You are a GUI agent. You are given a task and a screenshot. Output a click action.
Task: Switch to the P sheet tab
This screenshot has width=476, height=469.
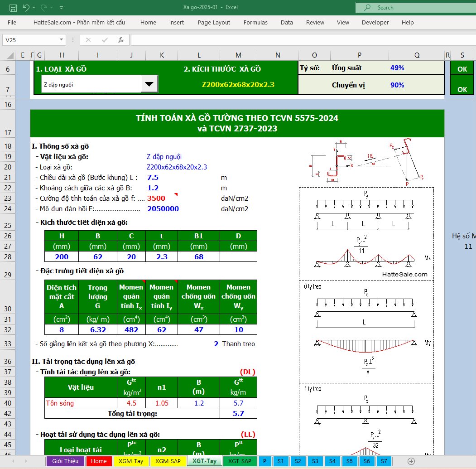point(264,461)
